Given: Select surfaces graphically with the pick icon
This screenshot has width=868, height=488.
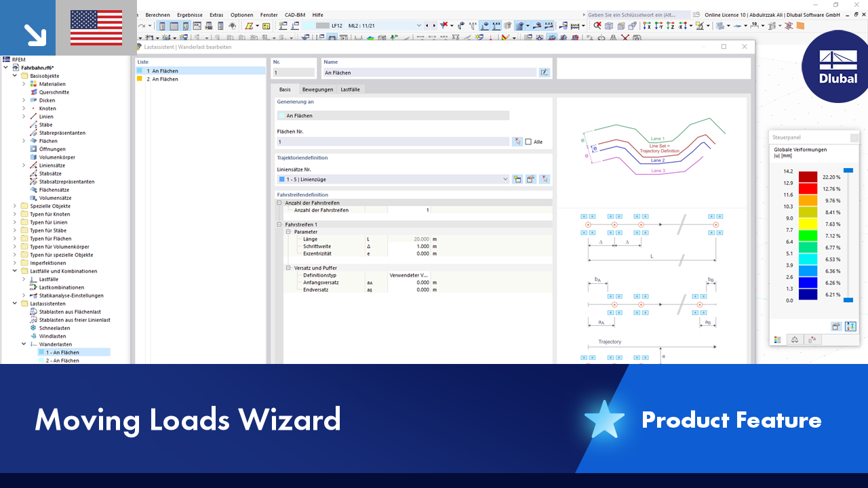Looking at the screenshot, I should point(517,141).
